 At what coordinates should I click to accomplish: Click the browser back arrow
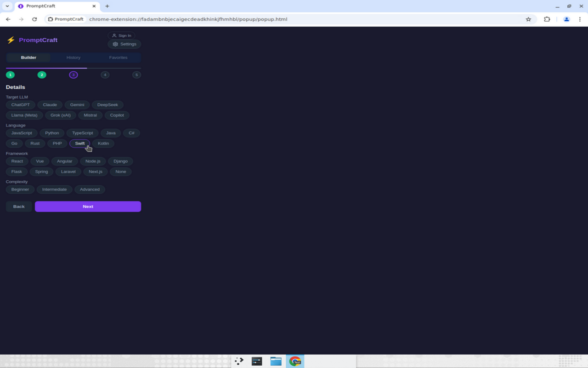(8, 19)
